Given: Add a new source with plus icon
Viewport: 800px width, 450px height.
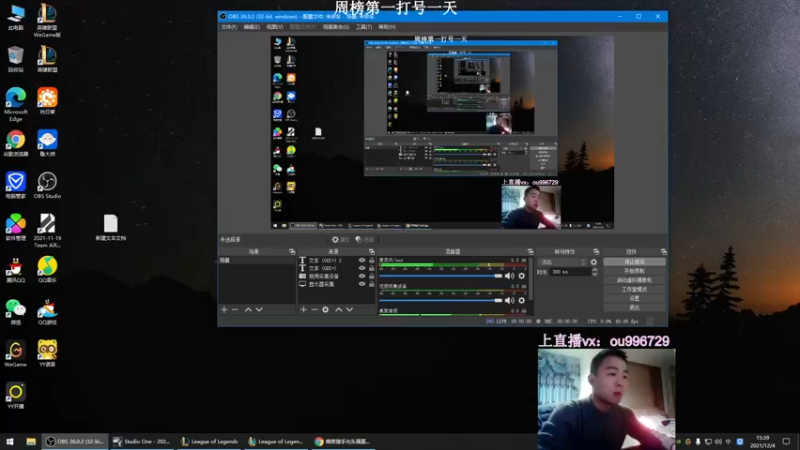Looking at the screenshot, I should (303, 310).
